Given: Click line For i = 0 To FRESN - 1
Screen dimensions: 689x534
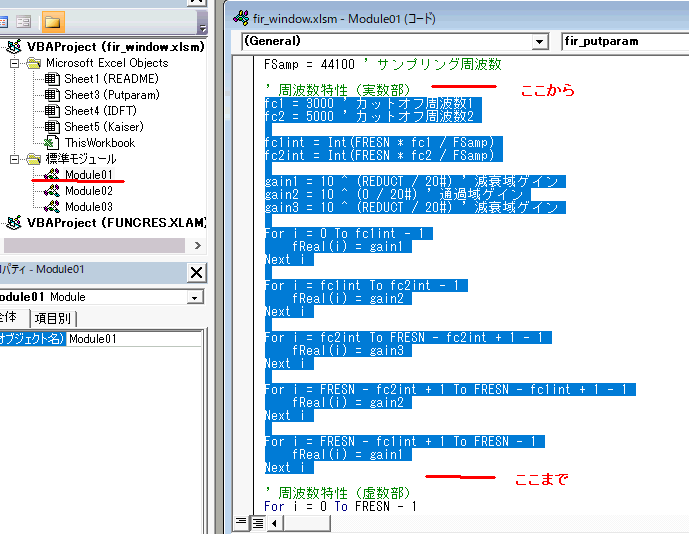Looking at the screenshot, I should coord(340,506).
